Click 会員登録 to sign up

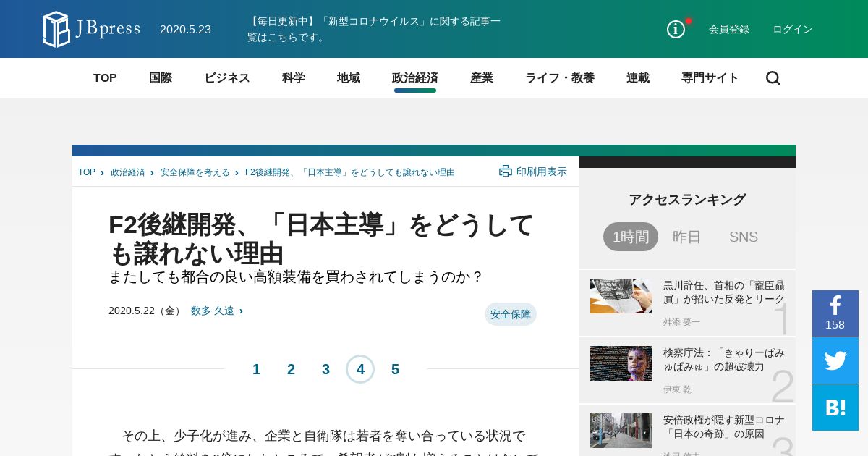(x=729, y=29)
